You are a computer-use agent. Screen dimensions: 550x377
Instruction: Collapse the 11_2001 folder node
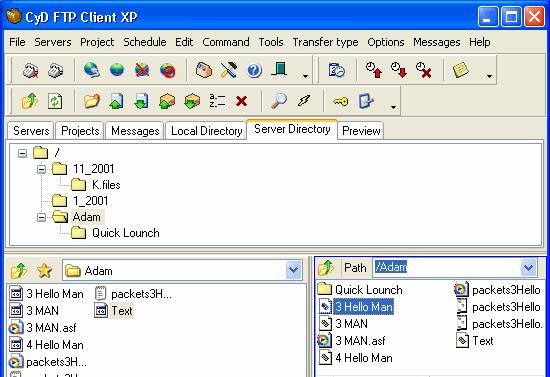[41, 169]
